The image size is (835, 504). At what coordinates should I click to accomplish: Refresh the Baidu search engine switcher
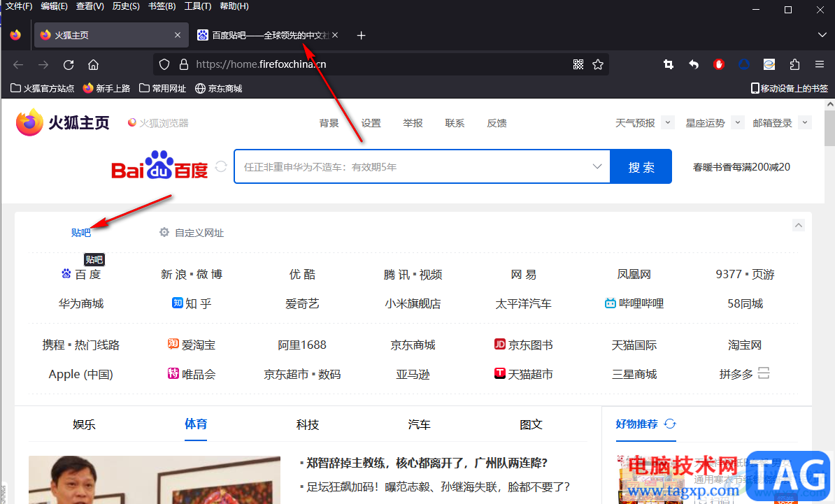coord(221,166)
